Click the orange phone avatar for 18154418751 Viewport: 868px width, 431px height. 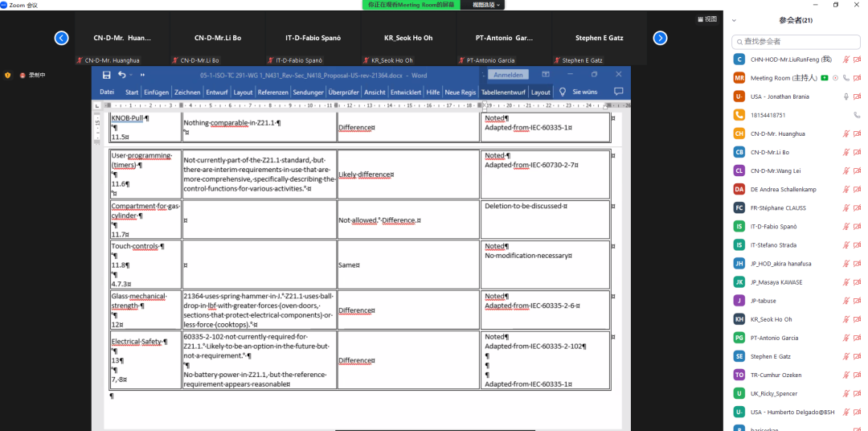pos(739,115)
